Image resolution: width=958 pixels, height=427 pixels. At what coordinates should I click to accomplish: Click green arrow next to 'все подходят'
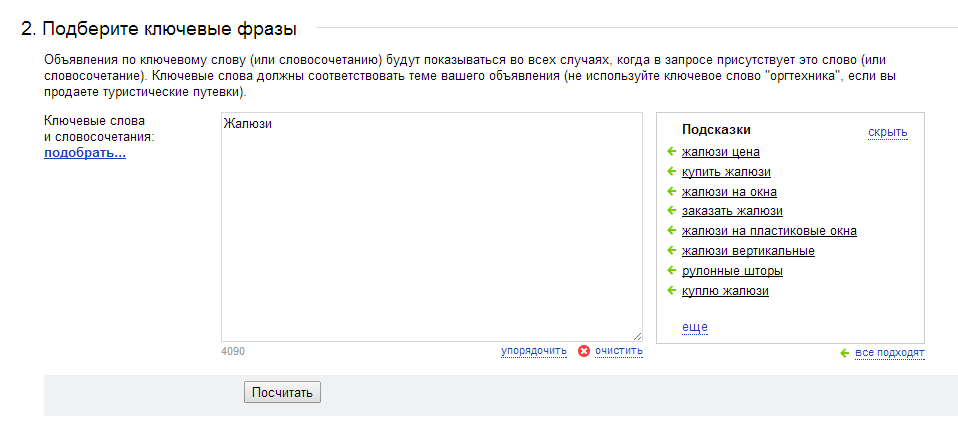pos(845,353)
